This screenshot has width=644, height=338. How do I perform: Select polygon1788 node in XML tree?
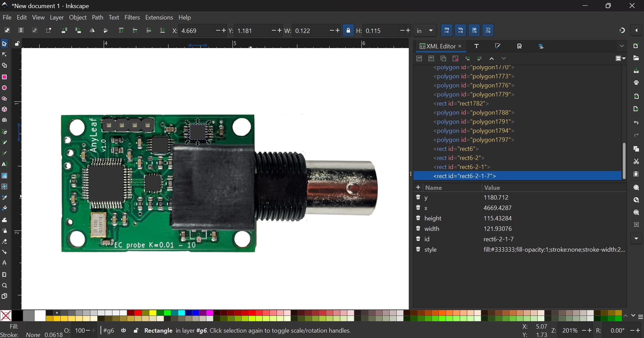click(x=474, y=113)
